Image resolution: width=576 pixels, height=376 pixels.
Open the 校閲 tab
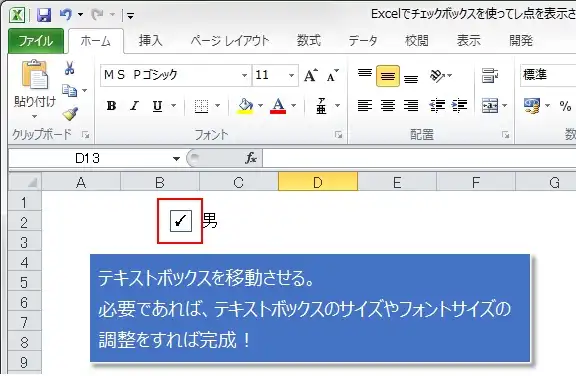[417, 40]
